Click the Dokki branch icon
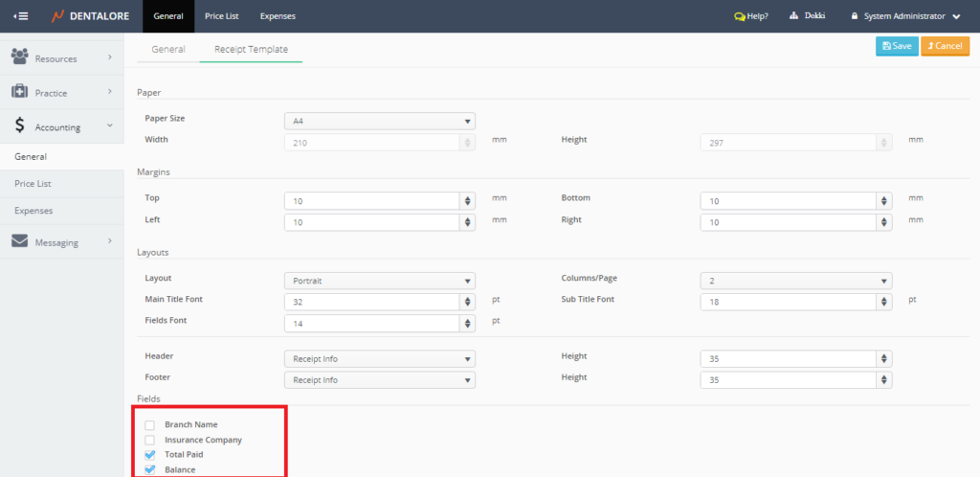This screenshot has width=980, height=477. coord(794,16)
